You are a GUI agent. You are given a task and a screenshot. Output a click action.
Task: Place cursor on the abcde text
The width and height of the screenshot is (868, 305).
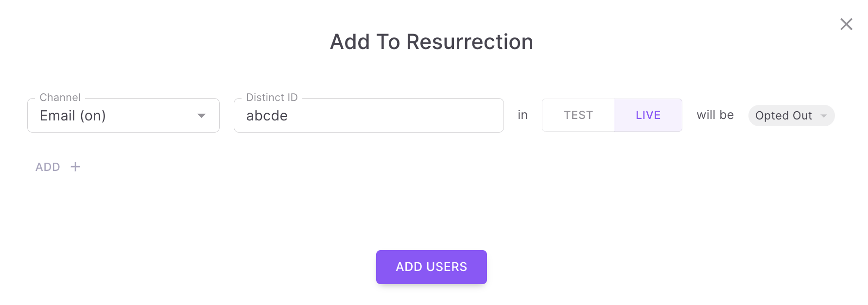pyautogui.click(x=267, y=116)
